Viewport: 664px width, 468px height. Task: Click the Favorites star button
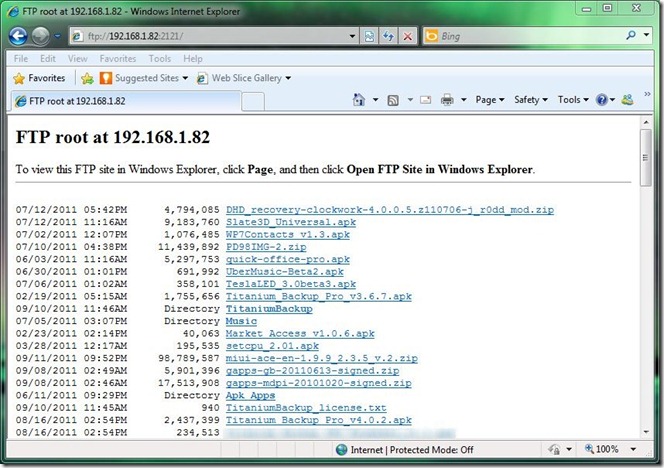click(x=39, y=78)
